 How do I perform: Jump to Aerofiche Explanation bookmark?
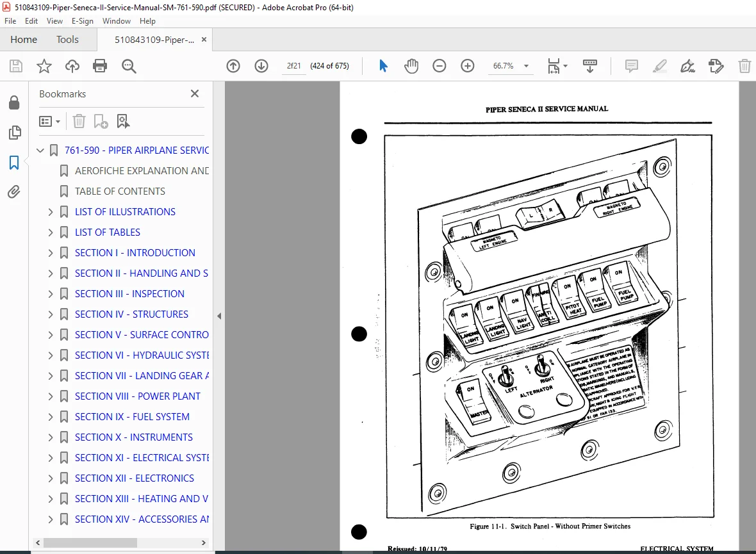coord(142,171)
